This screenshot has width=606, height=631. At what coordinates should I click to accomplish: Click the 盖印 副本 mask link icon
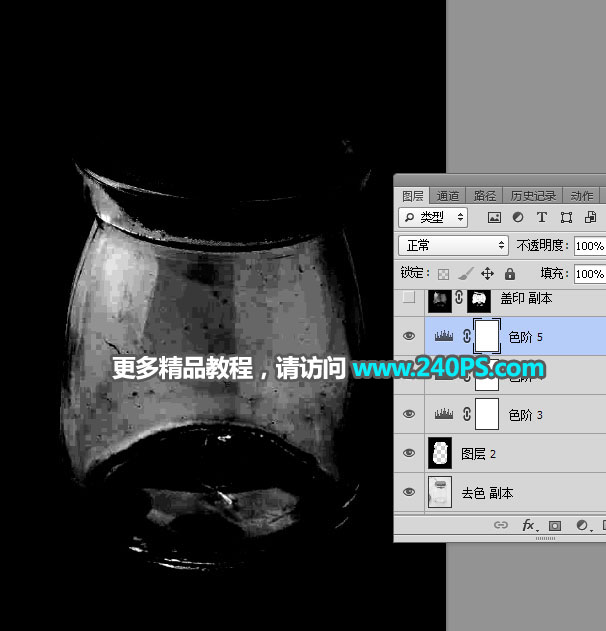(459, 298)
